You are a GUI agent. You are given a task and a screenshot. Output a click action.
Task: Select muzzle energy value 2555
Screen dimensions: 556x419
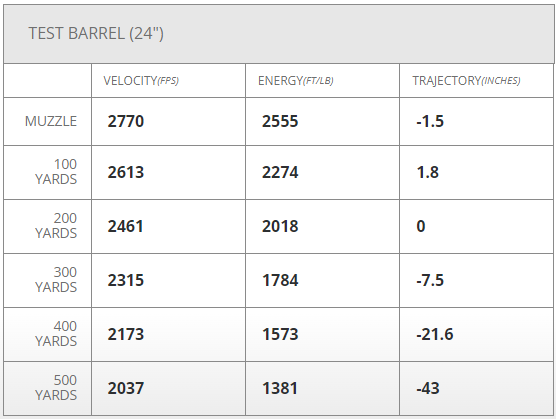[x=280, y=121]
